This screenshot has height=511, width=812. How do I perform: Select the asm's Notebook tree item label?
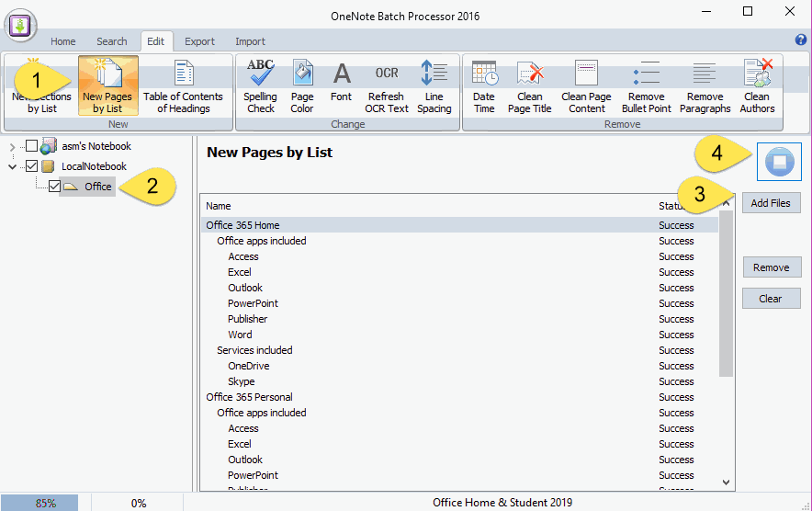(x=96, y=146)
